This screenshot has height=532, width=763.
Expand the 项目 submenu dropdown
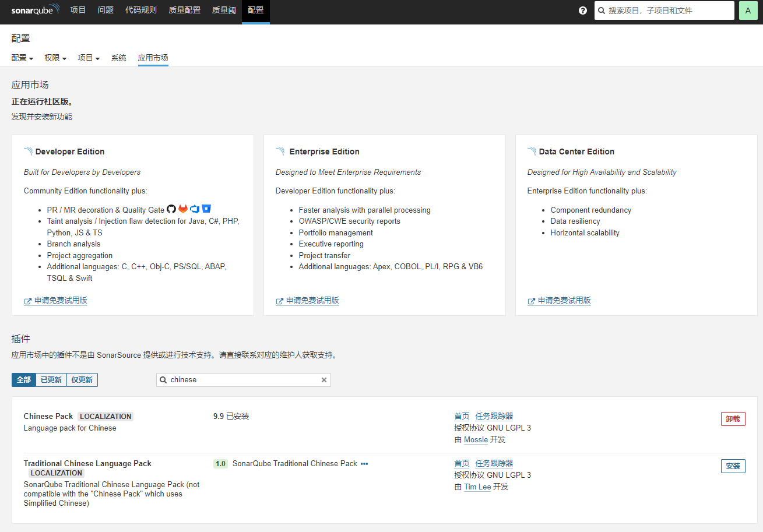point(89,58)
